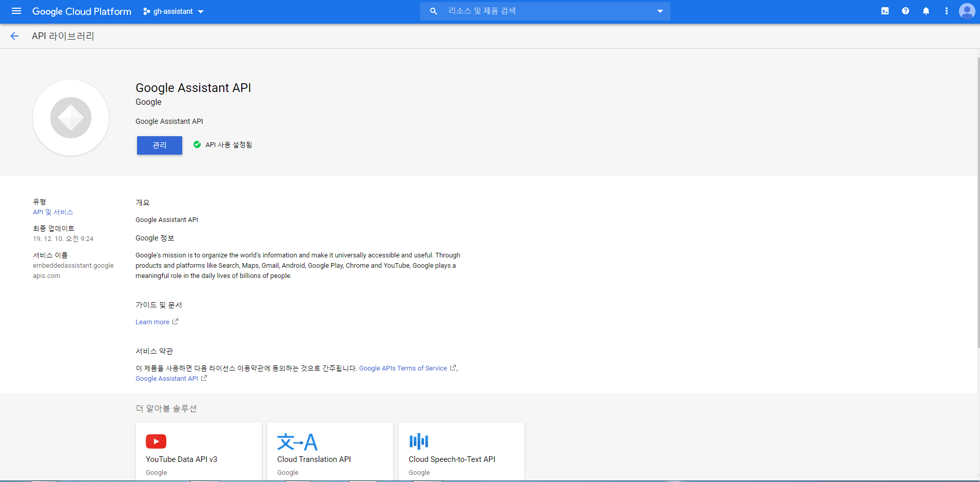
Task: Click the search magnifier icon
Action: coord(433,11)
